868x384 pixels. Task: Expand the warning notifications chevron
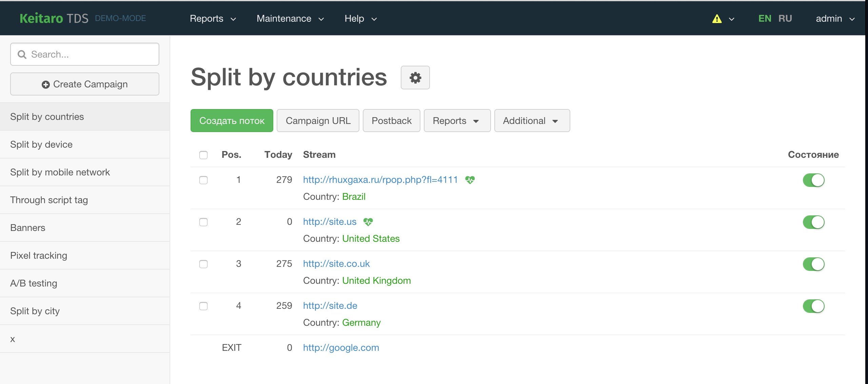731,19
